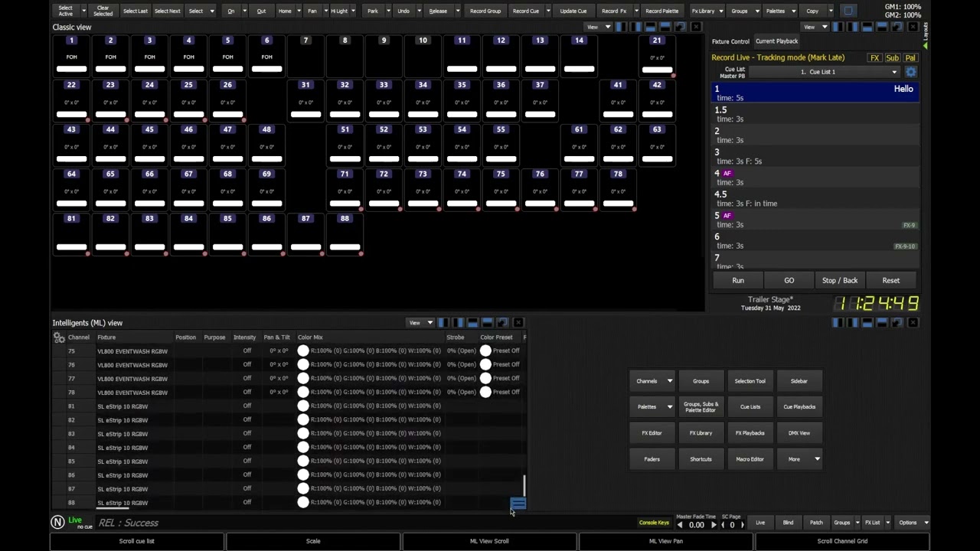Click the square window icon after Copy
Screen dimensions: 980x551
click(x=848, y=11)
